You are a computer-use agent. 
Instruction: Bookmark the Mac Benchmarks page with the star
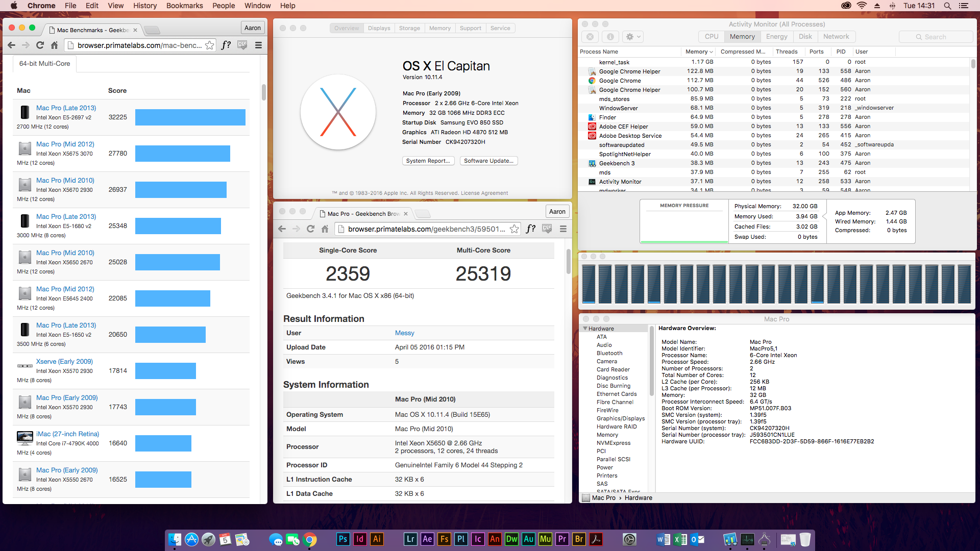coord(210,45)
